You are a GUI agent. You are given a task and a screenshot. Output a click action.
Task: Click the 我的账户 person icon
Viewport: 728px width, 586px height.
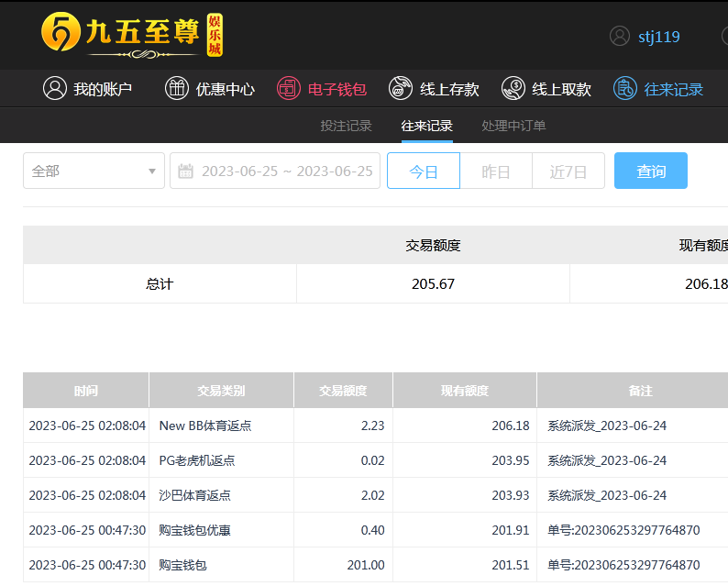click(x=55, y=89)
